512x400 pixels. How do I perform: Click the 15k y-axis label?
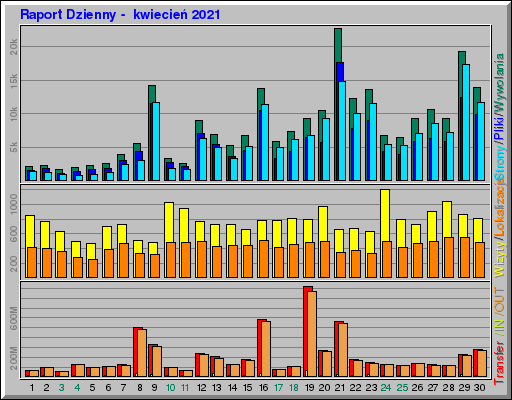point(14,81)
